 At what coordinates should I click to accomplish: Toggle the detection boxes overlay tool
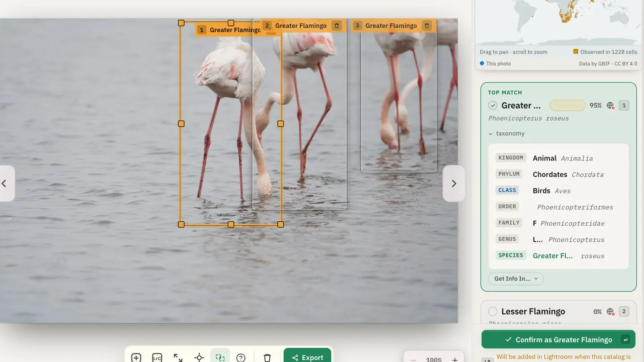click(x=220, y=357)
